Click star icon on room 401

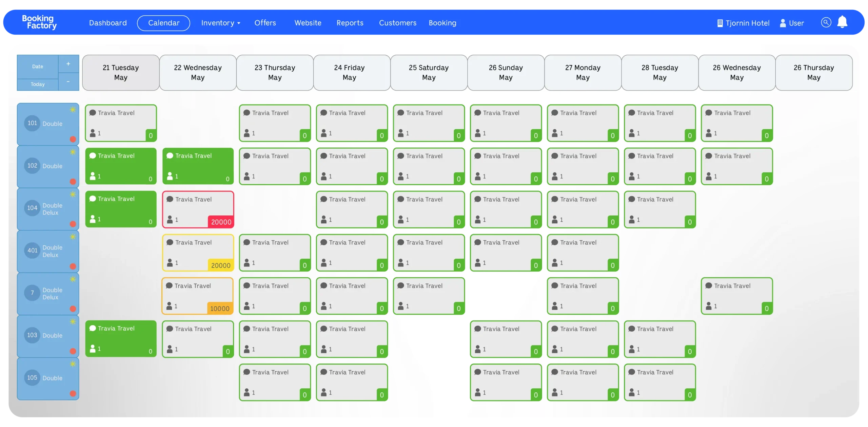[73, 237]
